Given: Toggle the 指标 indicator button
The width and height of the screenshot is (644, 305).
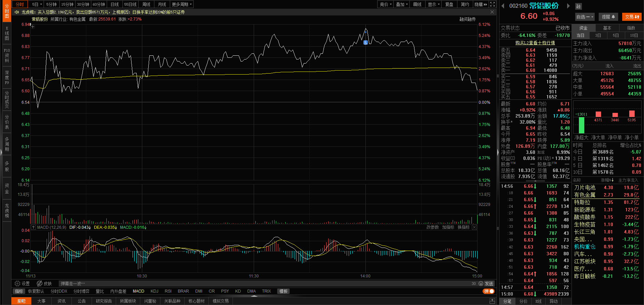Looking at the screenshot, I should point(19,291).
